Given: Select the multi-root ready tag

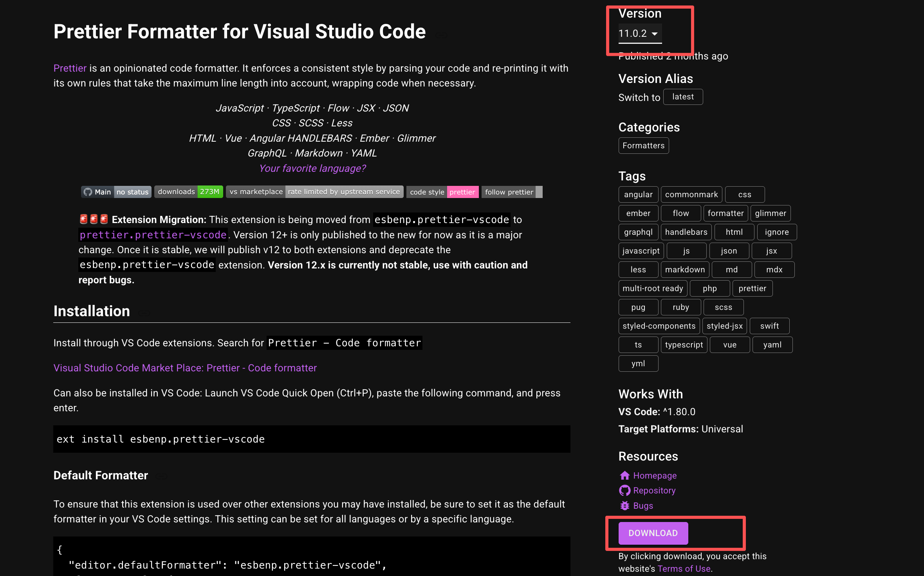Looking at the screenshot, I should [x=652, y=288].
